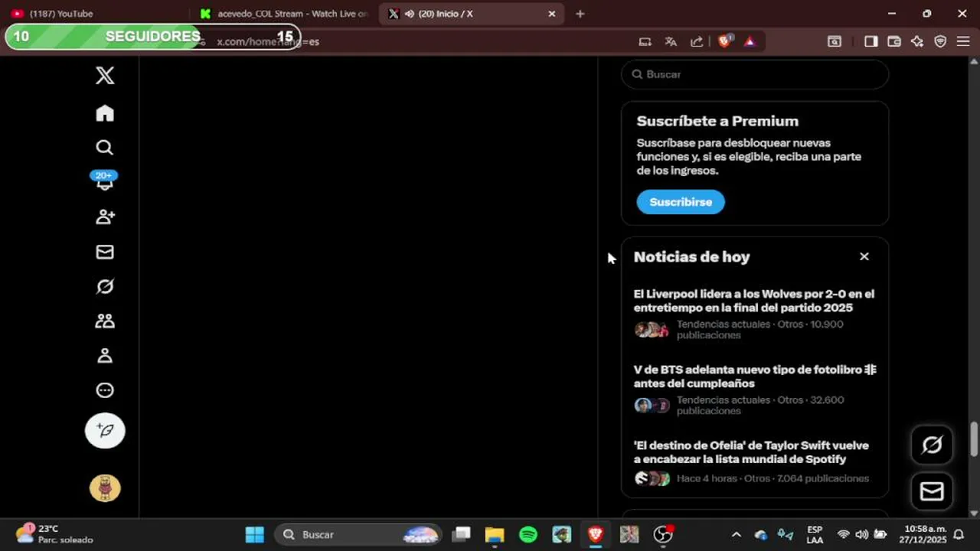The width and height of the screenshot is (980, 551).
Task: Open the browser hamburger menu
Action: click(963, 41)
